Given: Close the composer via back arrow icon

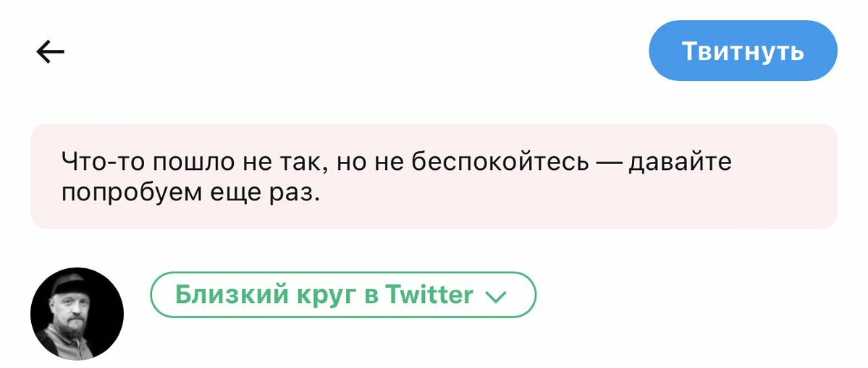Looking at the screenshot, I should click(50, 51).
